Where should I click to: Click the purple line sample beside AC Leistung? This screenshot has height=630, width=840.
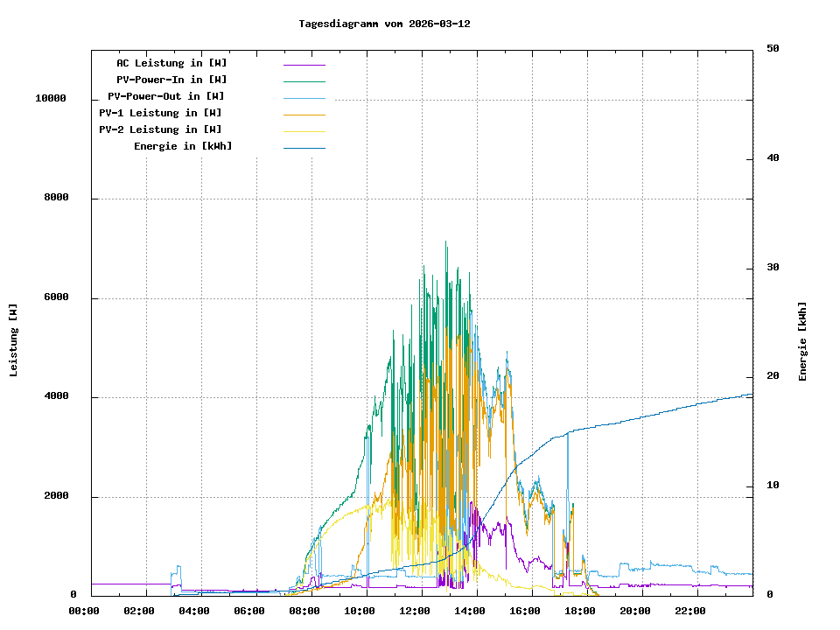click(x=304, y=64)
